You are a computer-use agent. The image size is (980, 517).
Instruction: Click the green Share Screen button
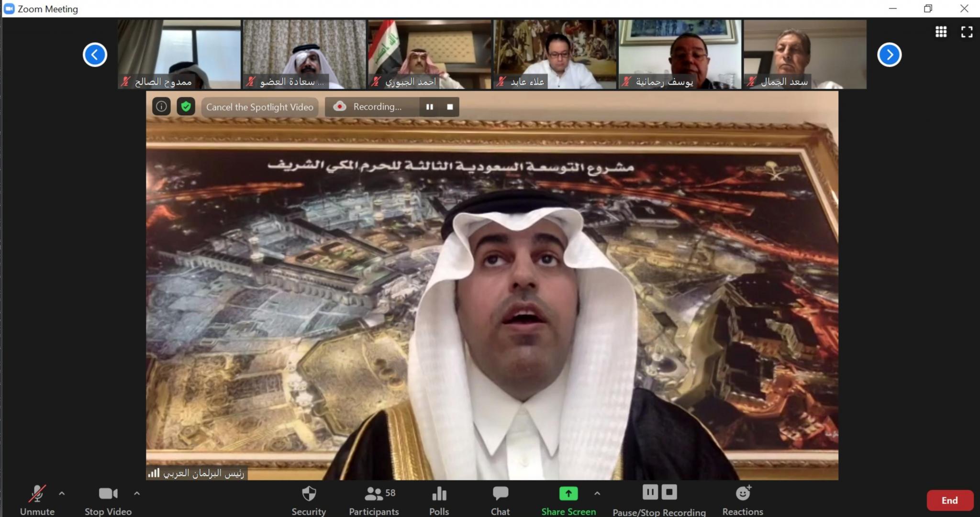click(568, 500)
